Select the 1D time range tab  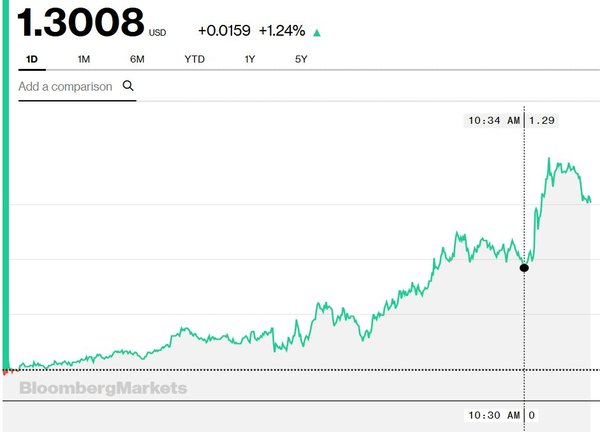[31, 59]
